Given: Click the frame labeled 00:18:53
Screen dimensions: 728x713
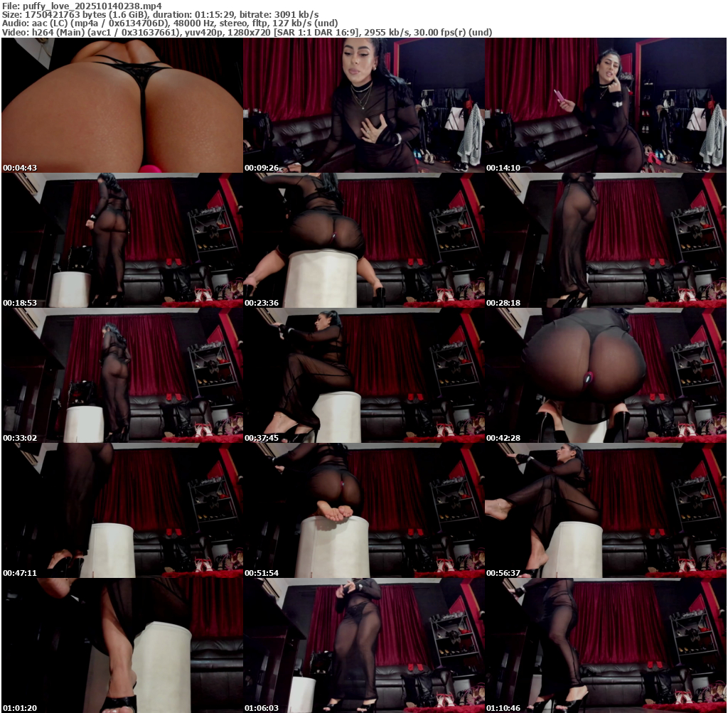Looking at the screenshot, I should [122, 240].
